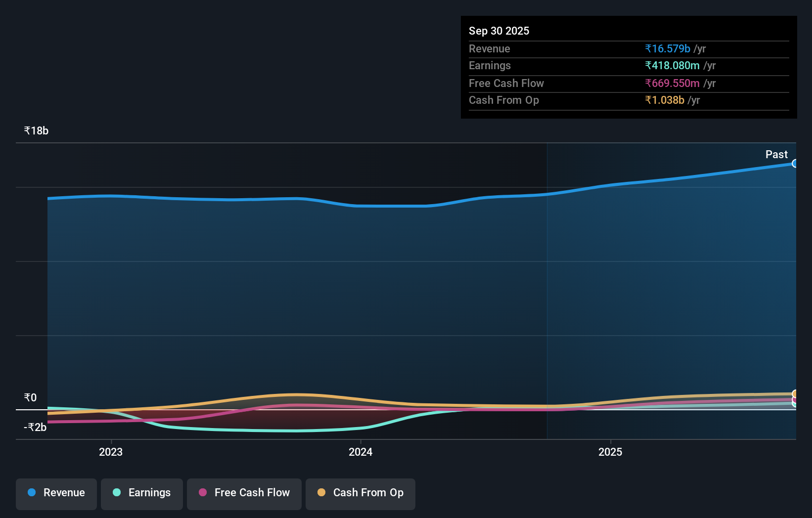Click the Revenue ₹16.579b value
Image resolution: width=812 pixels, height=518 pixels.
click(x=667, y=48)
